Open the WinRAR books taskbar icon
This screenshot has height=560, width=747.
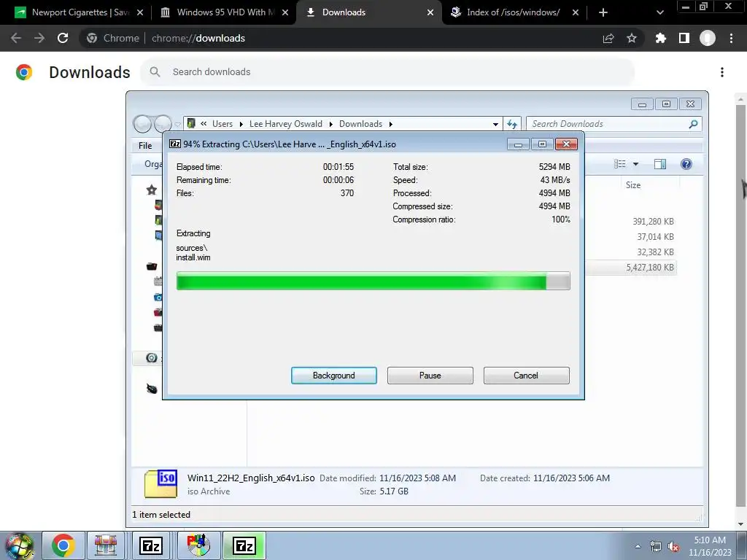106,545
